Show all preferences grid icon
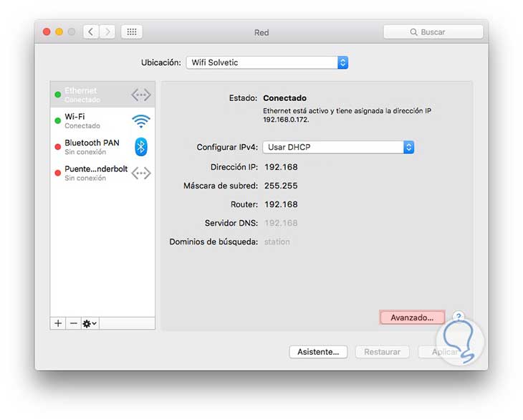The width and height of the screenshot is (523, 420). 132,32
